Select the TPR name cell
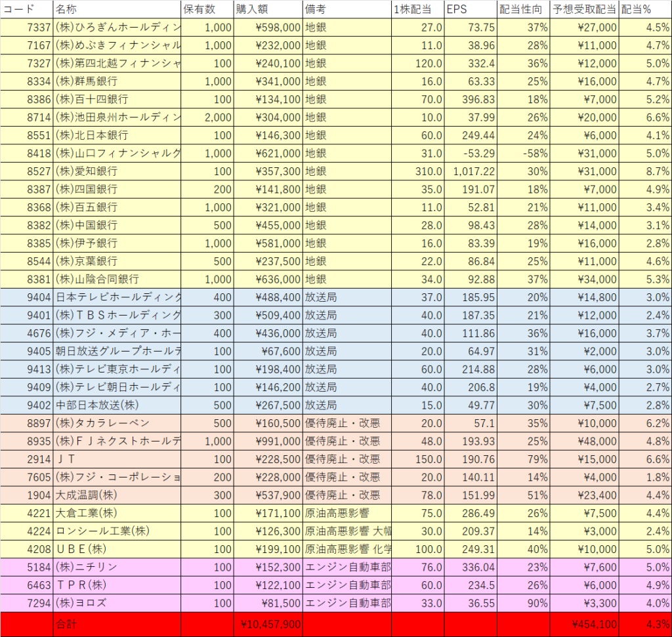The height and width of the screenshot is (637, 672). (117, 585)
